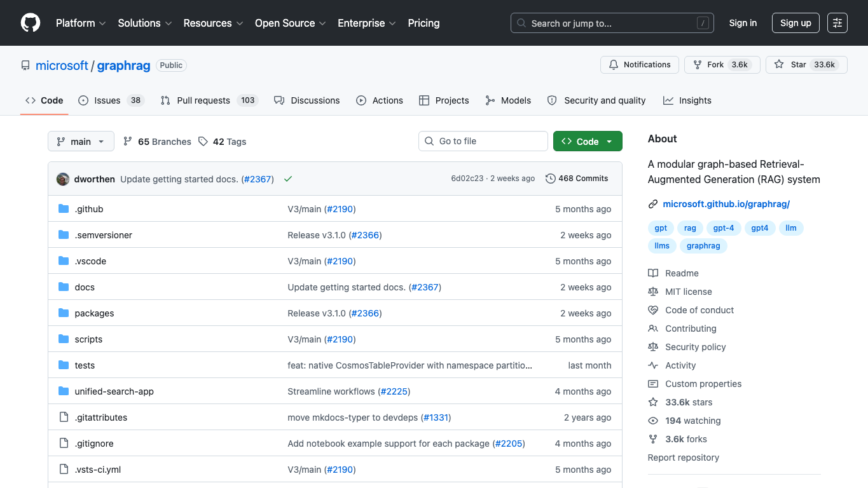This screenshot has width=868, height=488.
Task: Click the Activity pulse icon
Action: click(x=653, y=365)
